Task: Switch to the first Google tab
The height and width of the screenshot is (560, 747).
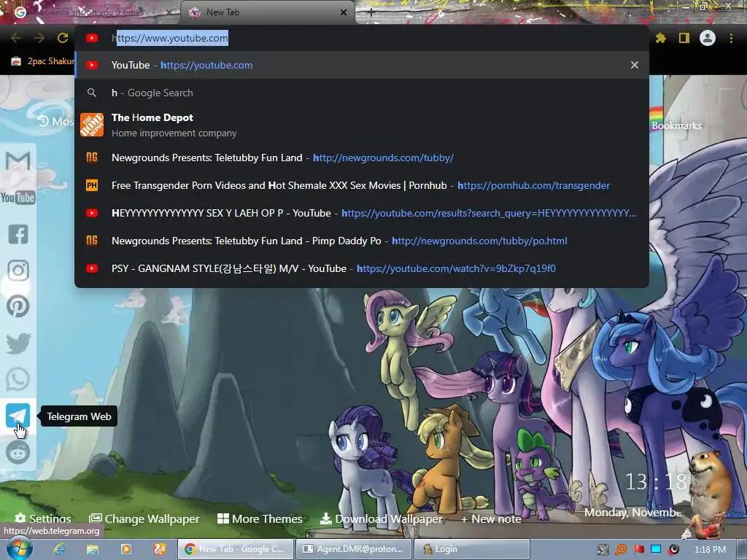Action: tap(90, 12)
